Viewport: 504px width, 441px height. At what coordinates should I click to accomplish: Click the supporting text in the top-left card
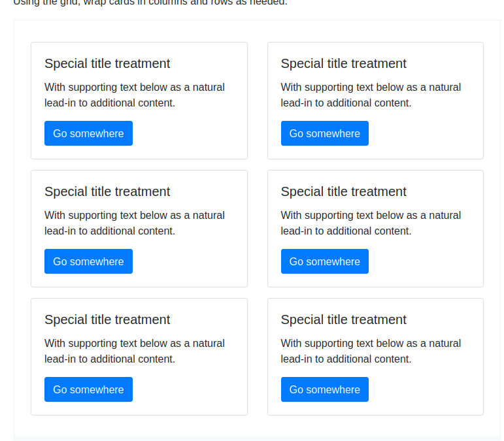point(134,95)
